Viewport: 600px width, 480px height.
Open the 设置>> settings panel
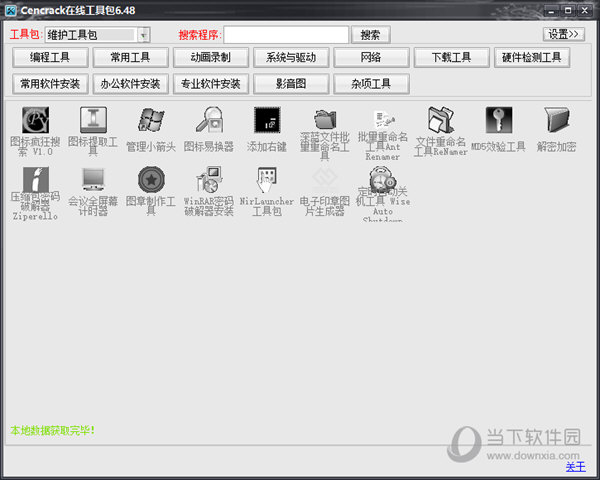tap(564, 34)
